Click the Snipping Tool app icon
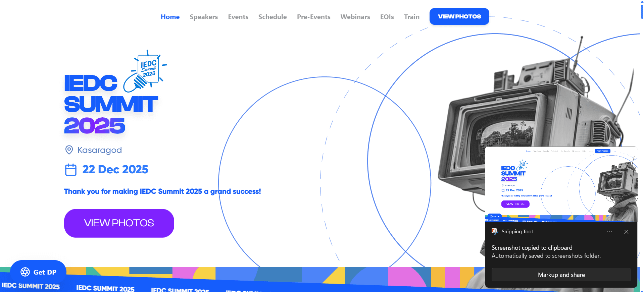The image size is (644, 292). 495,232
